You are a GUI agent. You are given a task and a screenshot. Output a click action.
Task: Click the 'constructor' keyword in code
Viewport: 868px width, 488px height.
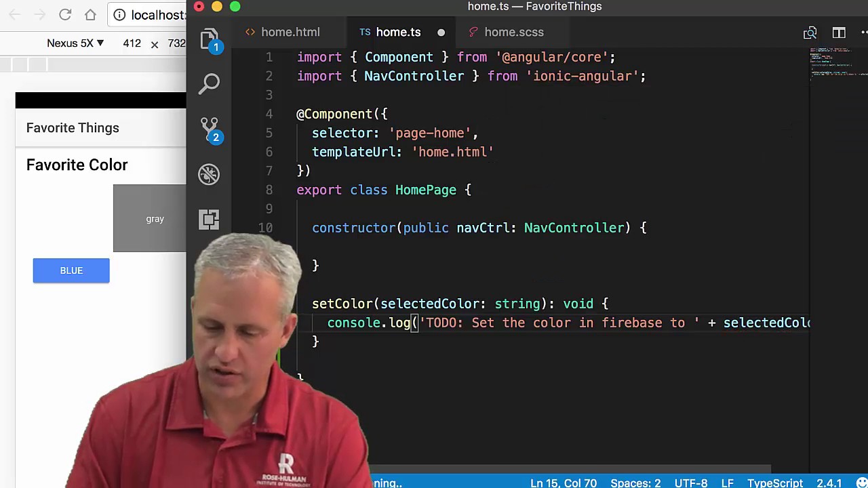[354, 228]
